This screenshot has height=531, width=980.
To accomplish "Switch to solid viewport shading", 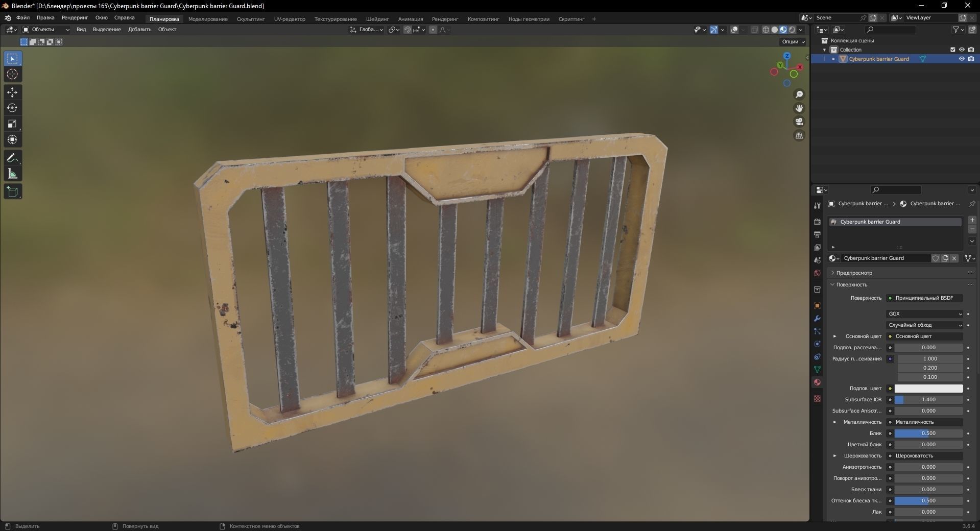I will click(775, 30).
